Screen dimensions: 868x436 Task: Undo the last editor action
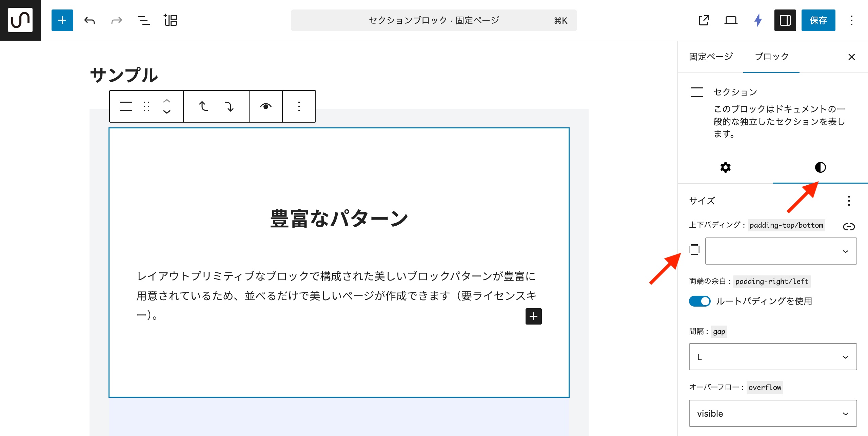point(90,20)
